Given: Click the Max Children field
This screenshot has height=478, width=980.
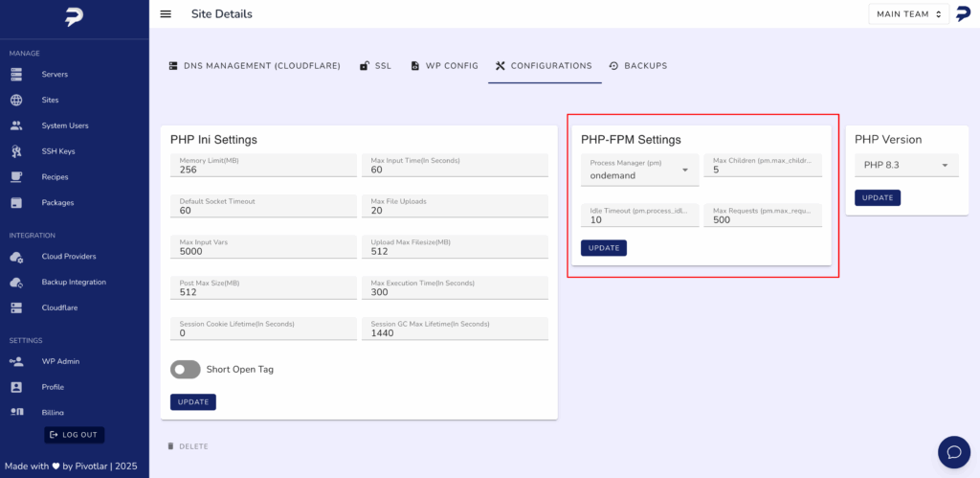Looking at the screenshot, I should pos(763,165).
